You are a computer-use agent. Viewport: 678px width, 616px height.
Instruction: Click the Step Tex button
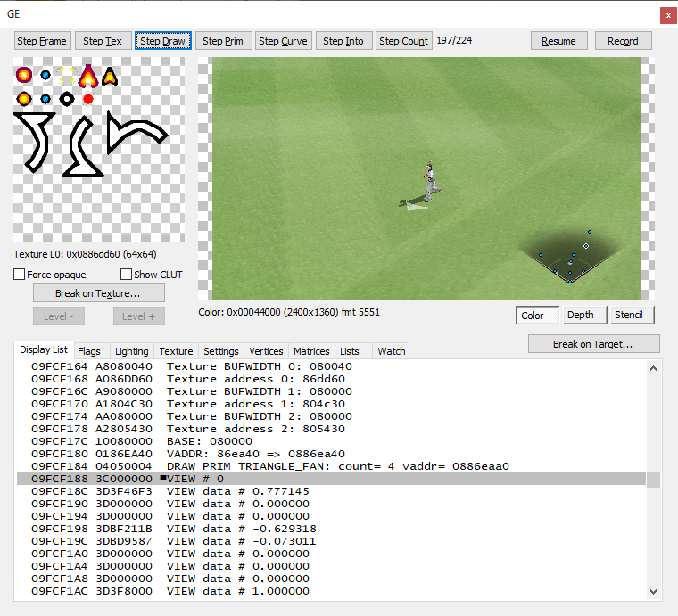click(103, 41)
